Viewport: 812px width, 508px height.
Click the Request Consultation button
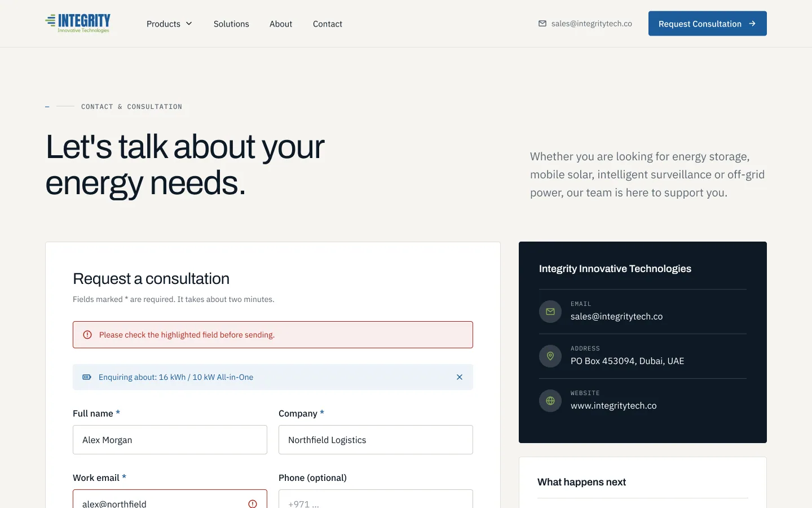(708, 24)
